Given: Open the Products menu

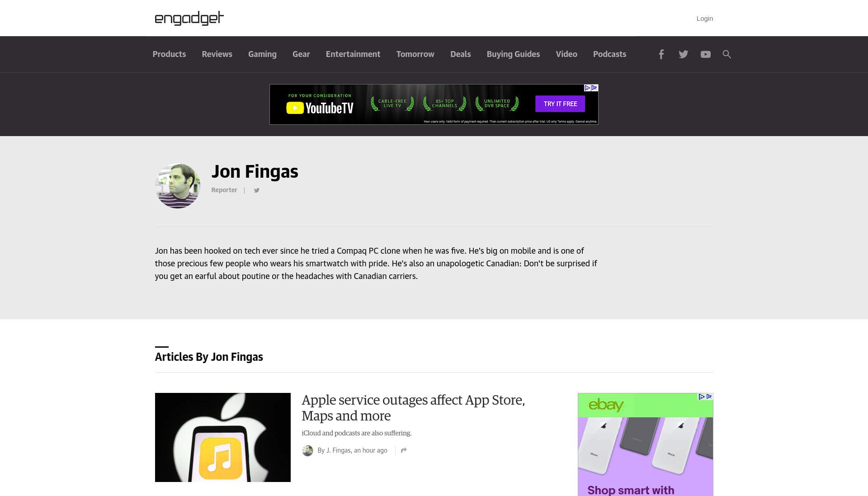Looking at the screenshot, I should pos(169,54).
